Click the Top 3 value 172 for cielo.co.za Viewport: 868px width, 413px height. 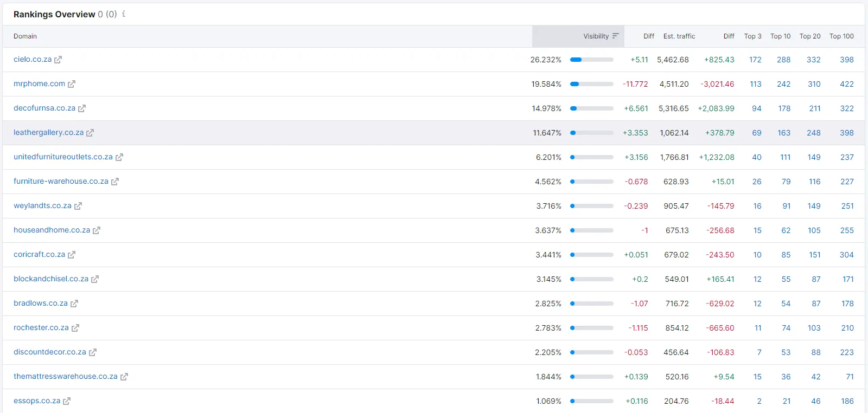[755, 60]
